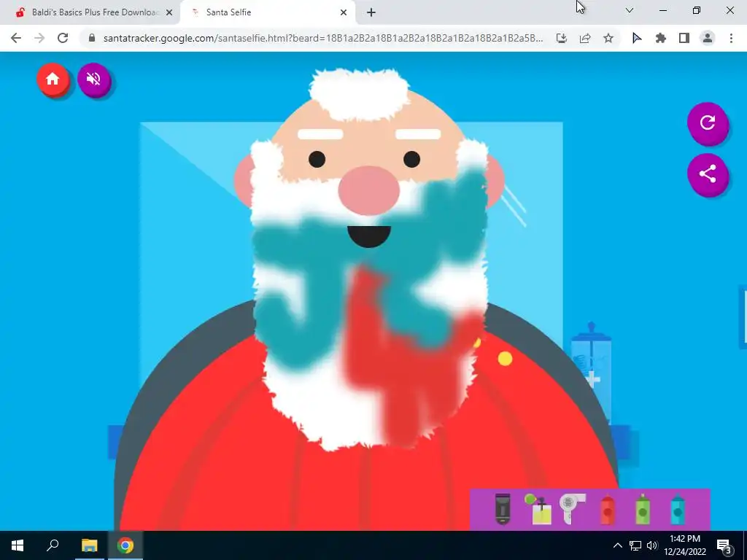Click the santatracker.google.com address bar
Screen dimensions: 747x560
[322, 38]
